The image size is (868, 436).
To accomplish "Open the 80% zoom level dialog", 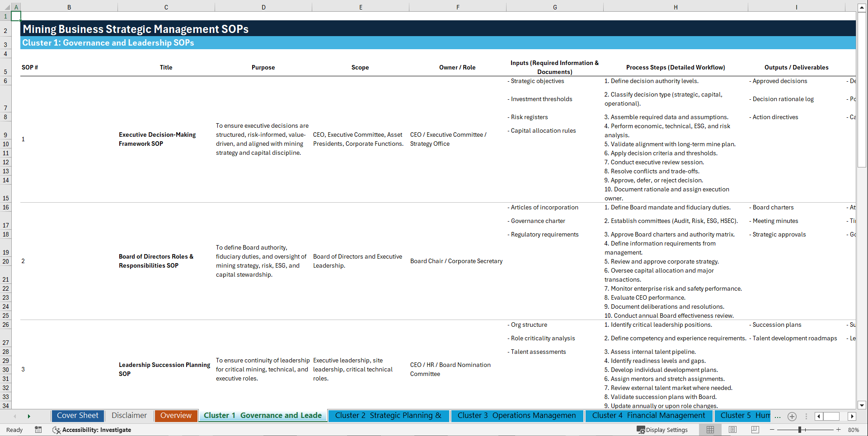I will [854, 430].
